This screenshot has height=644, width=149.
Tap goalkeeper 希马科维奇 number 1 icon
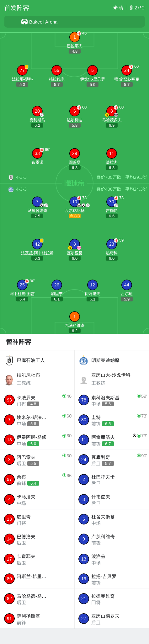click(74, 317)
